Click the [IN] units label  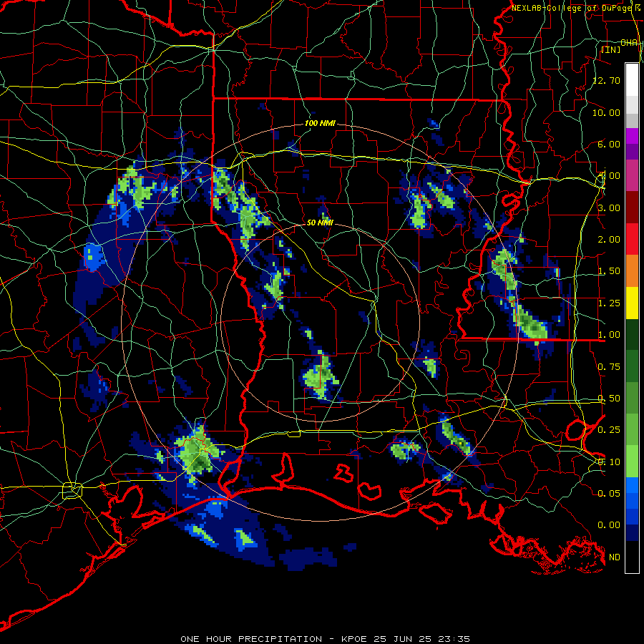coord(611,49)
